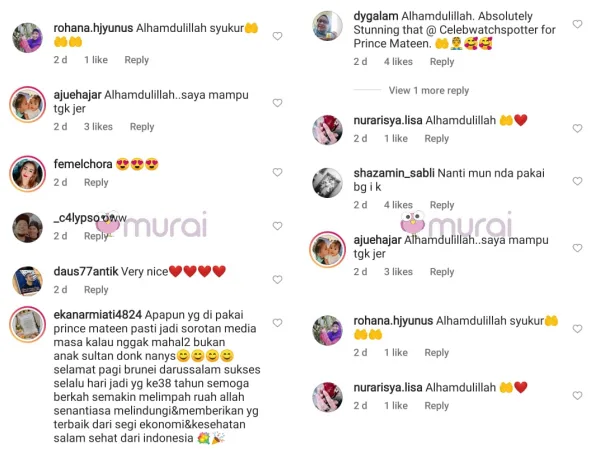600x450 pixels.
Task: Reply to shazamin_sabli's comment
Action: coord(442,205)
